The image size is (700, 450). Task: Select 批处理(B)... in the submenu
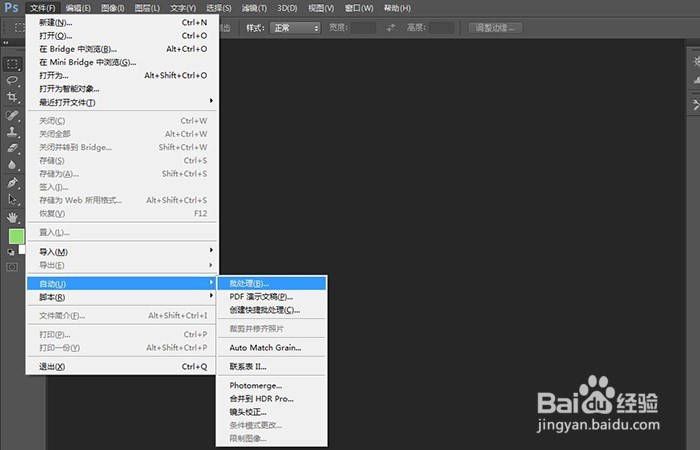272,283
